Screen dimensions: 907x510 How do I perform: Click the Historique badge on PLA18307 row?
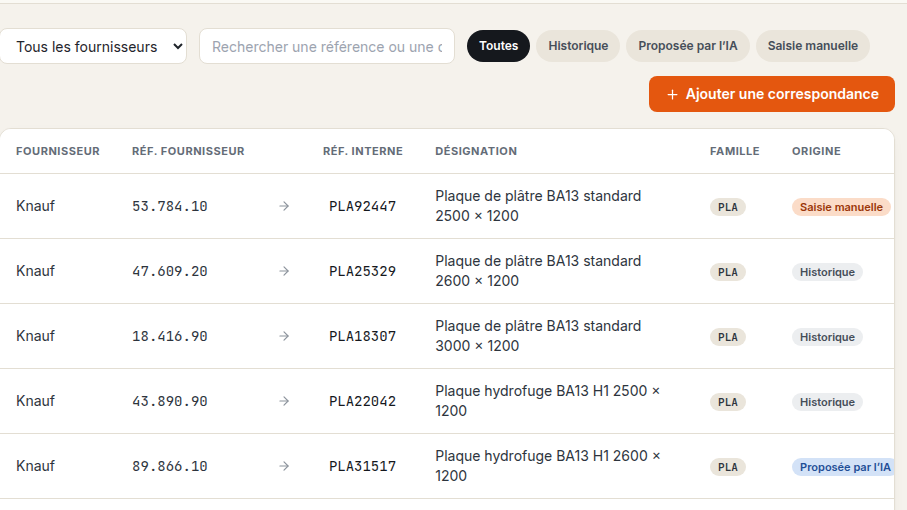(x=827, y=337)
